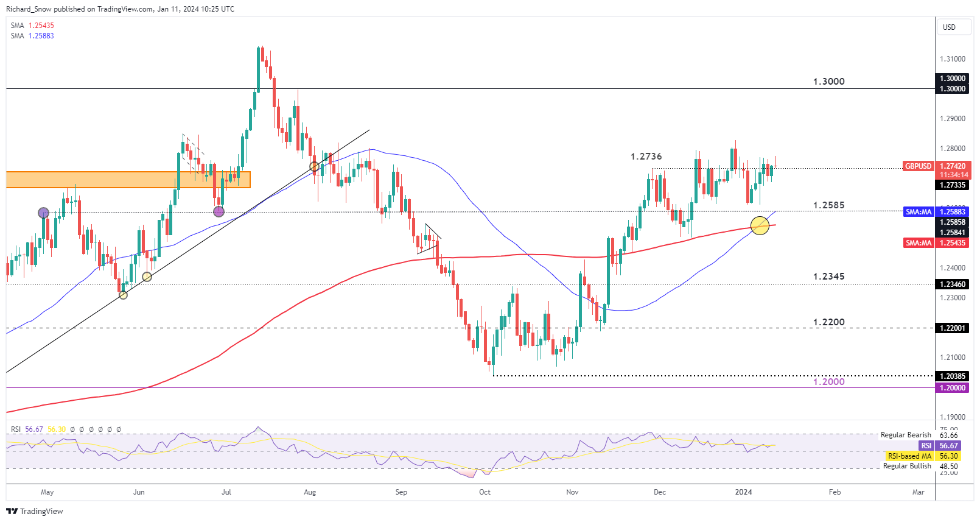Select the large yellow circle at SMA crossover

pyautogui.click(x=760, y=225)
